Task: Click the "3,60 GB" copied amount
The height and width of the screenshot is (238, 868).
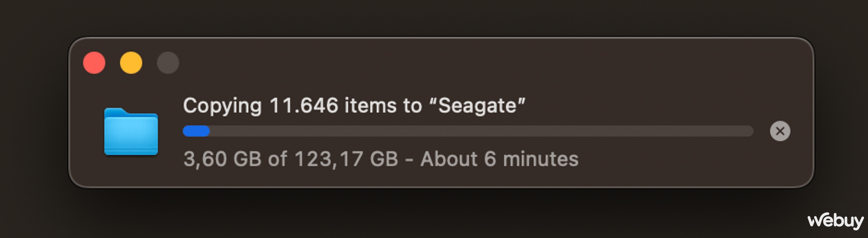Action: pos(223,159)
